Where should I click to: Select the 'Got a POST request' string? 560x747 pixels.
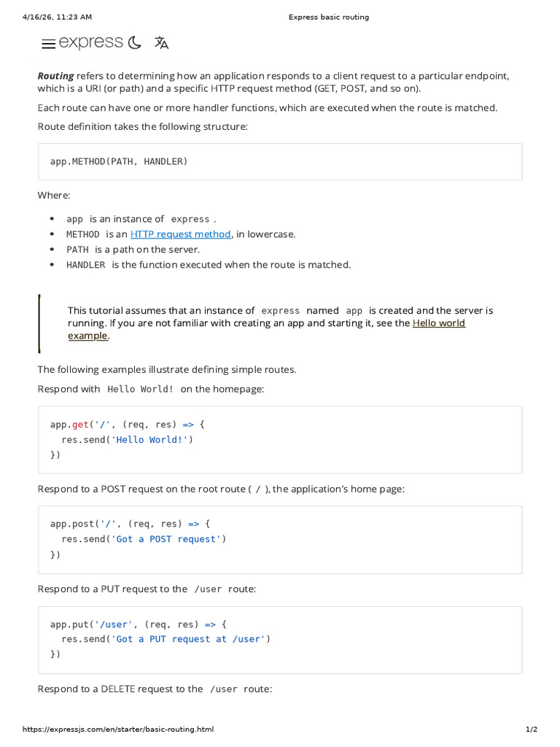[166, 539]
